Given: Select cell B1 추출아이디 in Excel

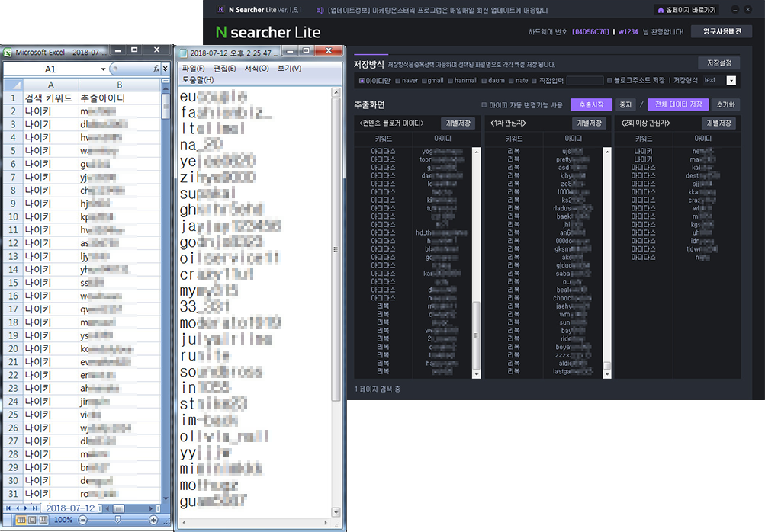Looking at the screenshot, I should tap(119, 98).
